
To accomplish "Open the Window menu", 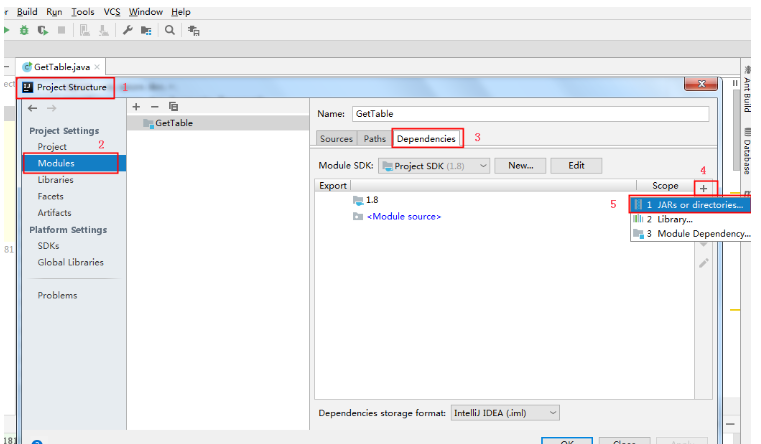I will pyautogui.click(x=146, y=12).
